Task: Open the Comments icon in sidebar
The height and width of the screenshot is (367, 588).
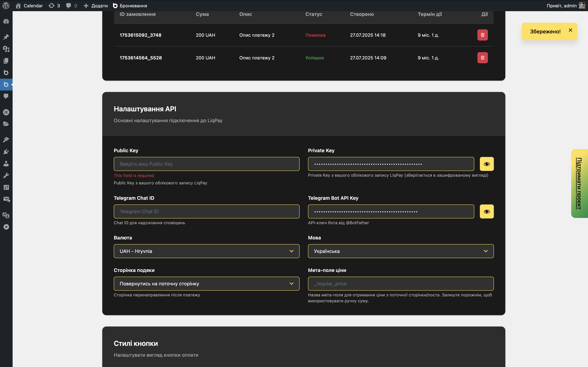Action: tap(6, 96)
